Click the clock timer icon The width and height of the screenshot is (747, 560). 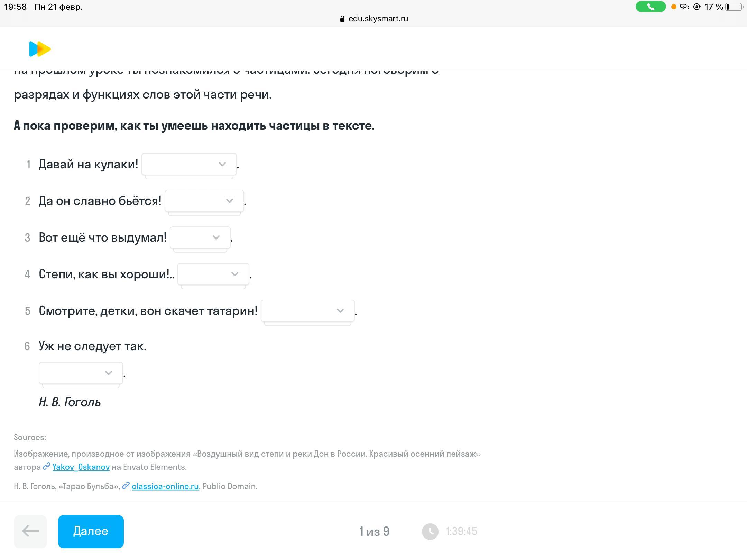click(x=430, y=531)
